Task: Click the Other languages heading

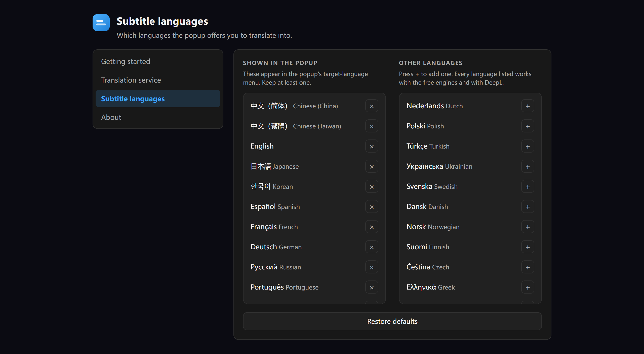Action: click(x=430, y=63)
